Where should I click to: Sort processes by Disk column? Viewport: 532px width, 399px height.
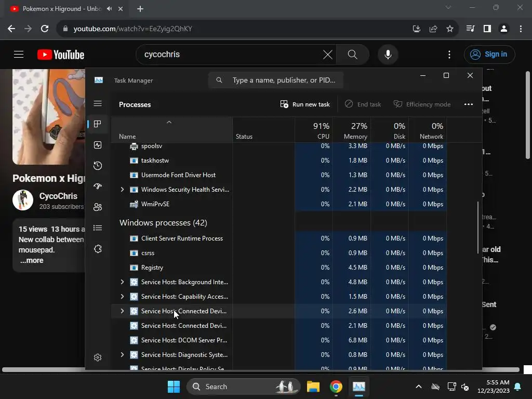point(390,130)
